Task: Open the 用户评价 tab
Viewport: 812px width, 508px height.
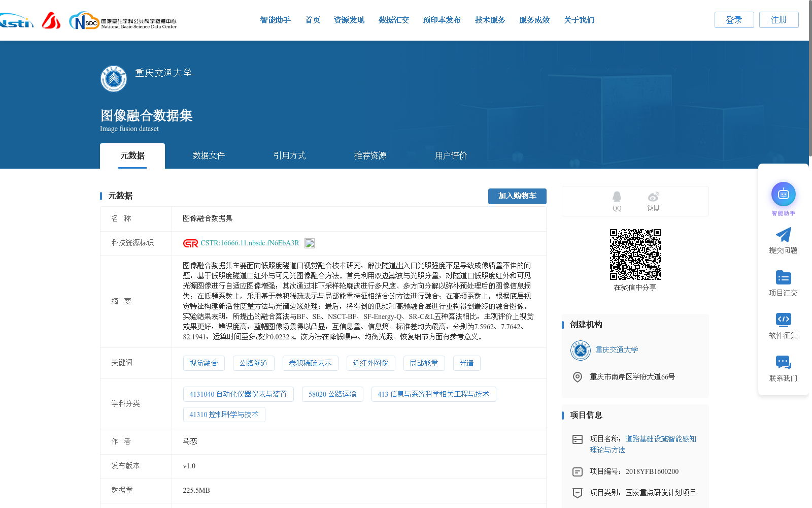Action: [450, 155]
